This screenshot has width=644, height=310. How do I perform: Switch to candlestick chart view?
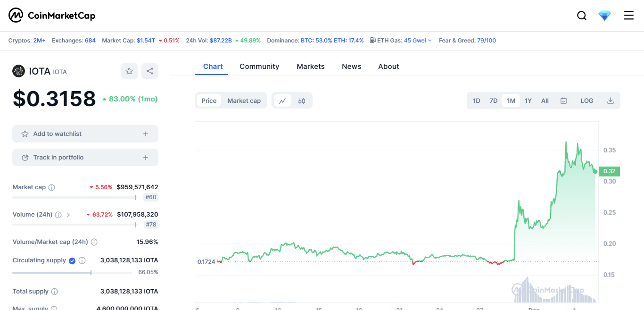302,101
